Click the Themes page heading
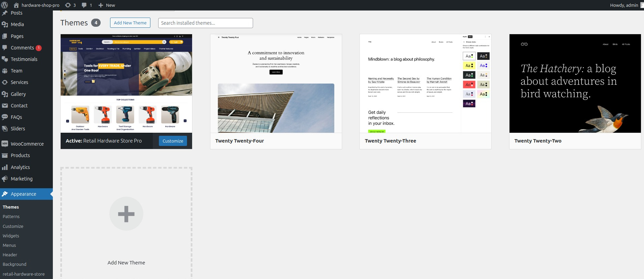 [x=74, y=23]
